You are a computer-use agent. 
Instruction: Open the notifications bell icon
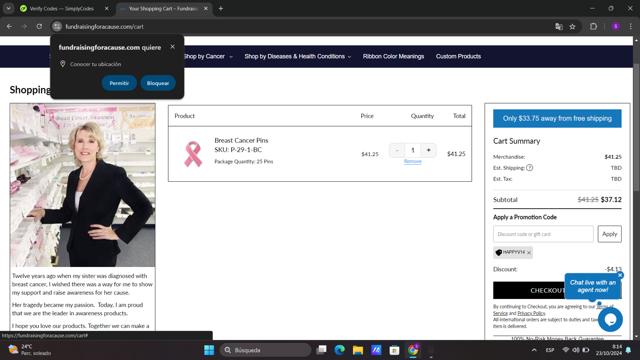(x=629, y=350)
